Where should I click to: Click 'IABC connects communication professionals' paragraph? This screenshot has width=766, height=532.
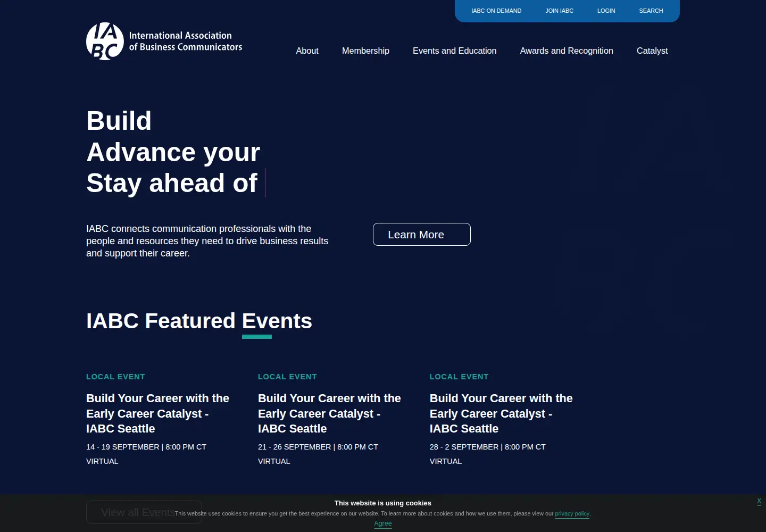coord(207,241)
